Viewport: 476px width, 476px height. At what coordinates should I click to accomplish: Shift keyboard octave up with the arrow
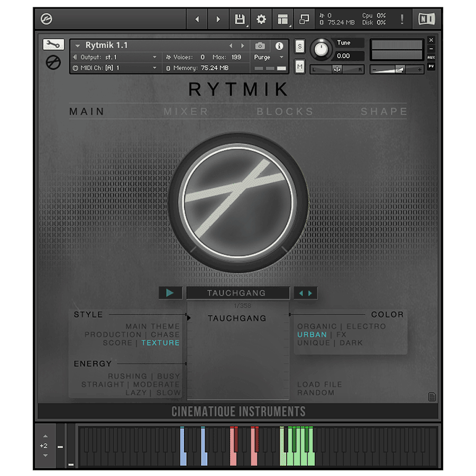[x=45, y=436]
